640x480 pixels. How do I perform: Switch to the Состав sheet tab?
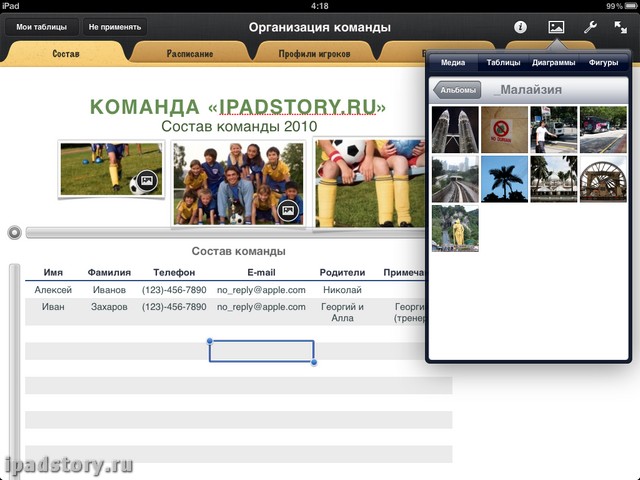[66, 53]
